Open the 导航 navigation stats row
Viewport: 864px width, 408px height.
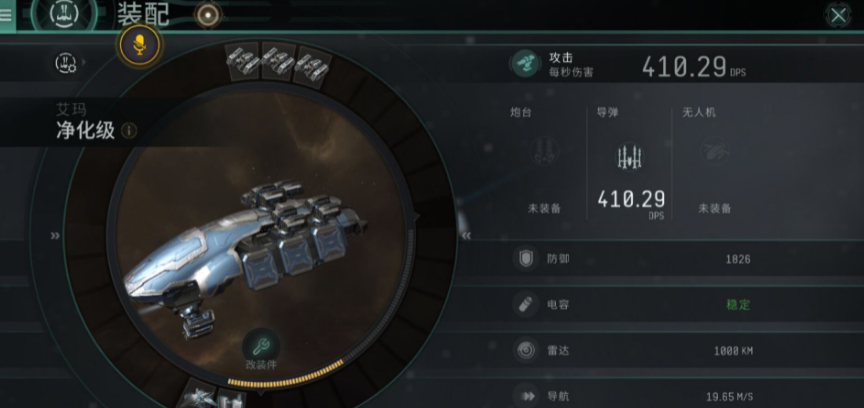(x=660, y=395)
